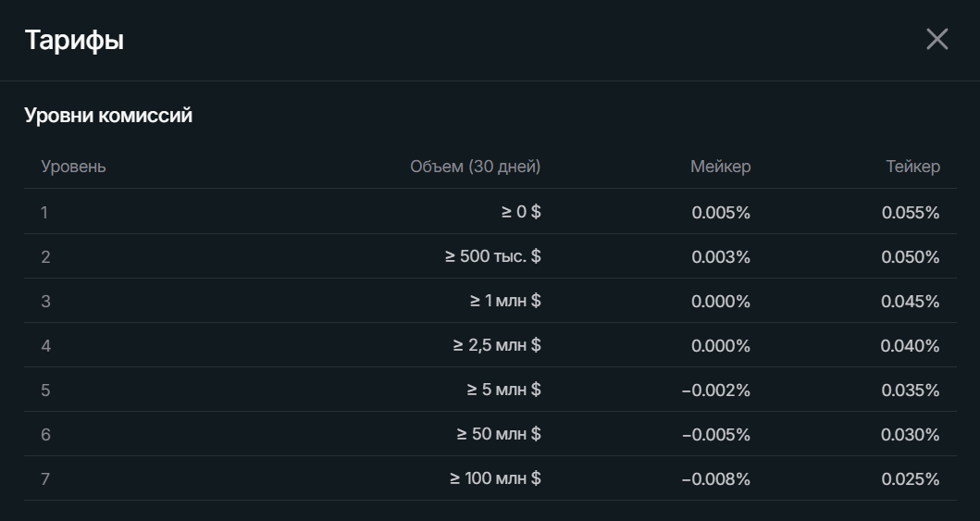Click the Мейкер column header
This screenshot has width=980, height=521.
[x=720, y=167]
